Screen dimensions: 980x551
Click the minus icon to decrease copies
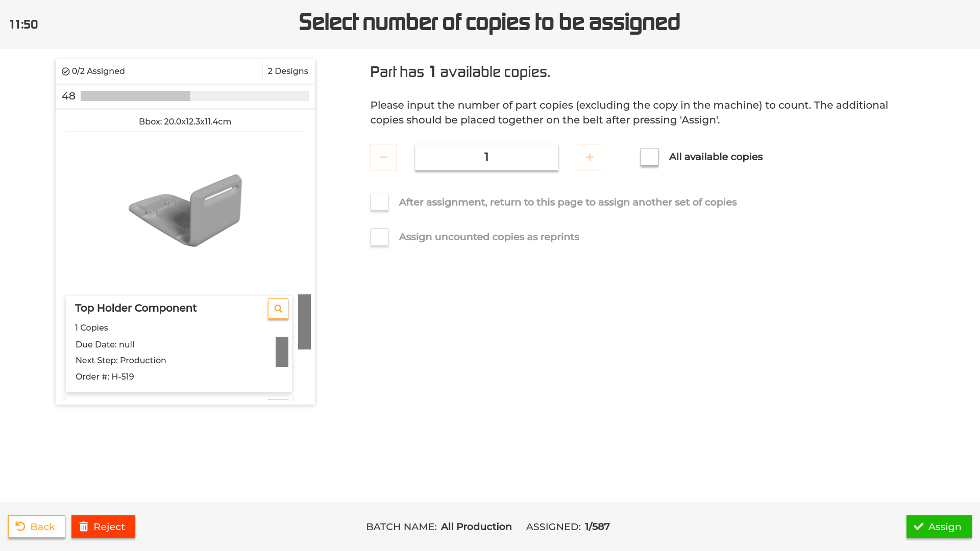(383, 157)
